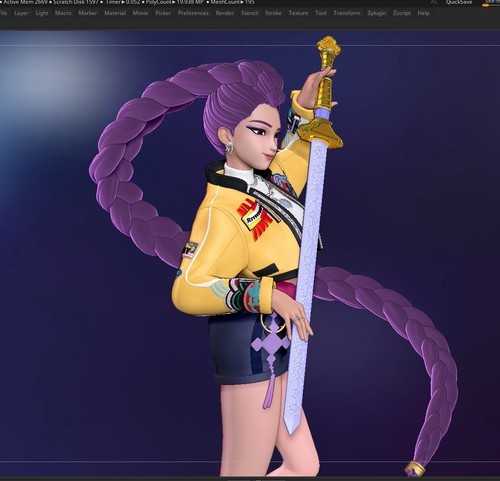Open the Layer menu
This screenshot has height=481, width=500.
coord(21,13)
